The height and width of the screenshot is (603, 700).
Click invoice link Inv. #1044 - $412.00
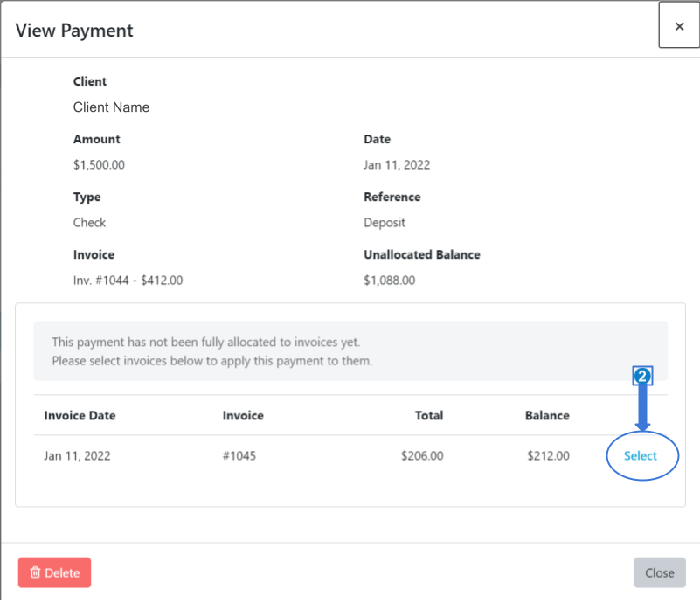click(128, 280)
